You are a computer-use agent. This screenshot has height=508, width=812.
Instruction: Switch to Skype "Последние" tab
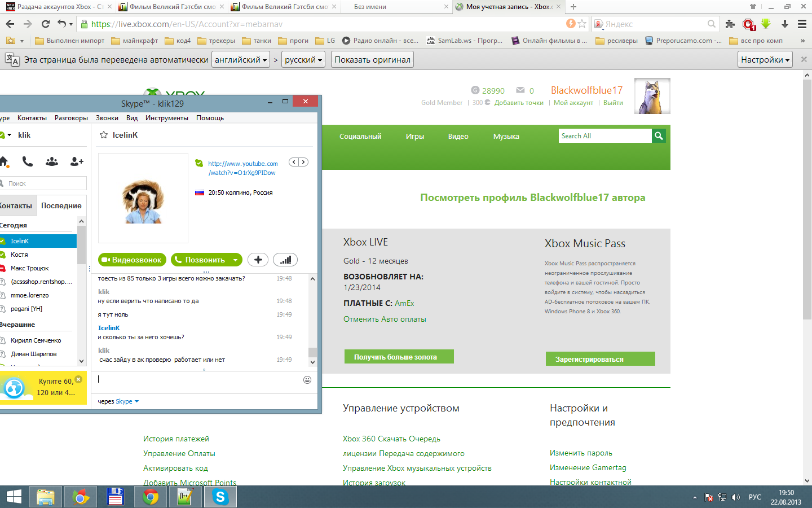click(61, 205)
